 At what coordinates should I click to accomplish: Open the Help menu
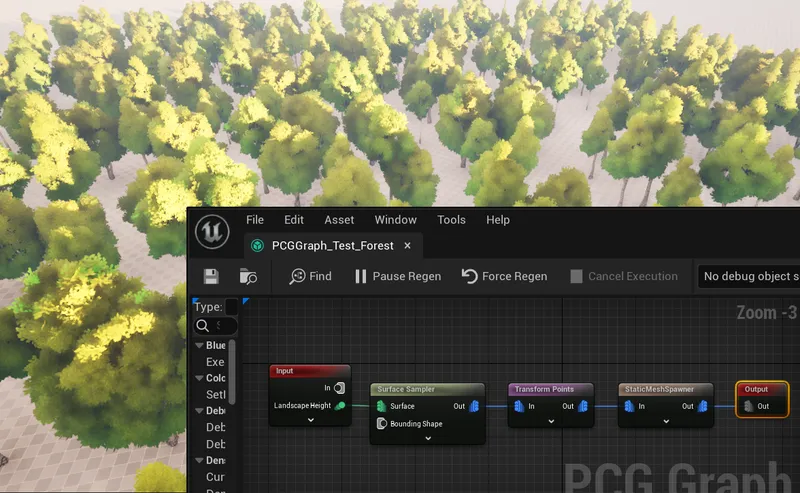[498, 219]
